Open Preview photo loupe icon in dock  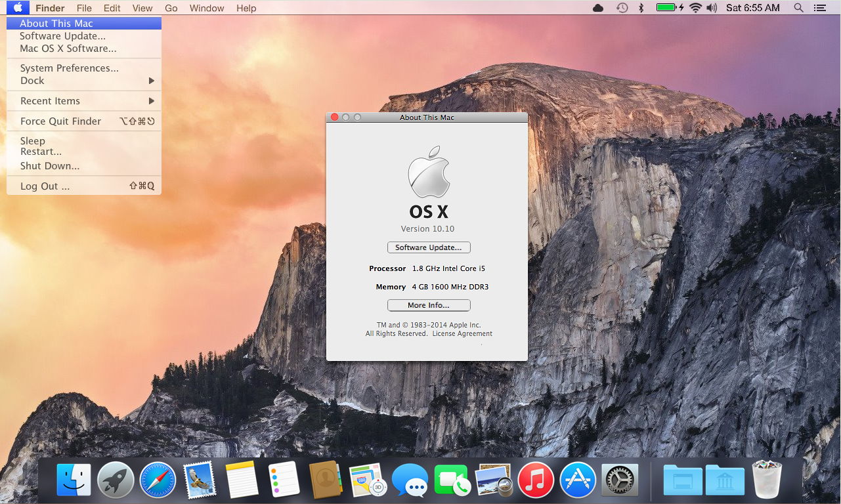494,480
